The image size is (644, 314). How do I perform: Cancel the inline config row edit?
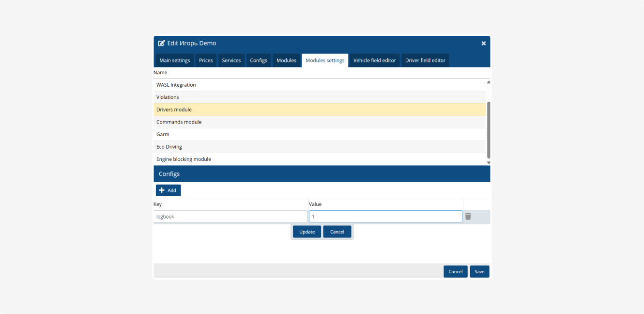(x=337, y=232)
